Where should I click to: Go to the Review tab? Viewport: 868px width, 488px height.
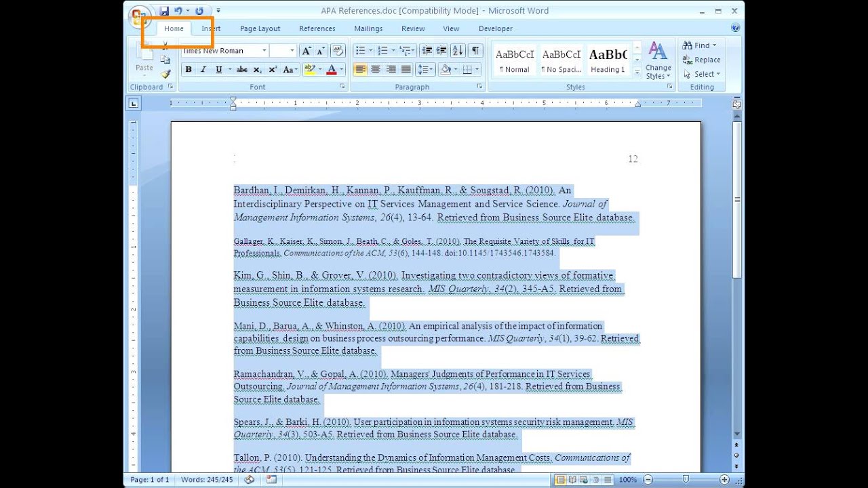413,28
